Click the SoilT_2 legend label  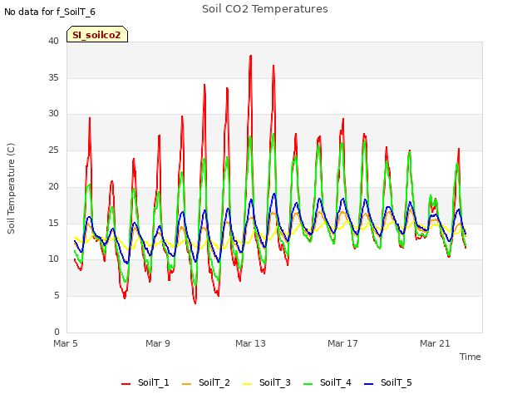[214, 382]
